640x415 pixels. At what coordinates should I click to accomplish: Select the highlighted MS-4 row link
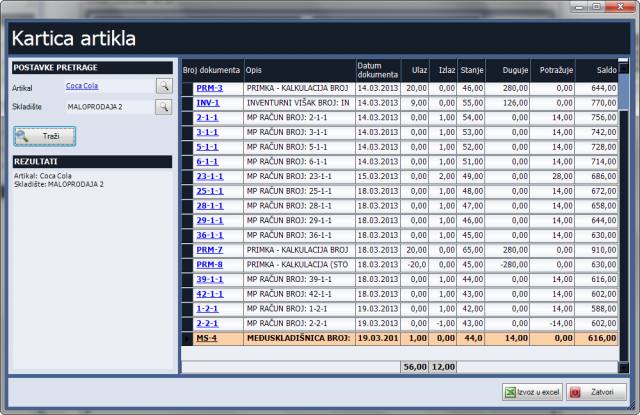[207, 339]
